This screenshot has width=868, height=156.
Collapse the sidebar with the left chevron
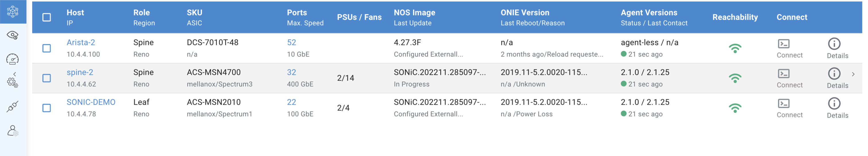pos(14,74)
